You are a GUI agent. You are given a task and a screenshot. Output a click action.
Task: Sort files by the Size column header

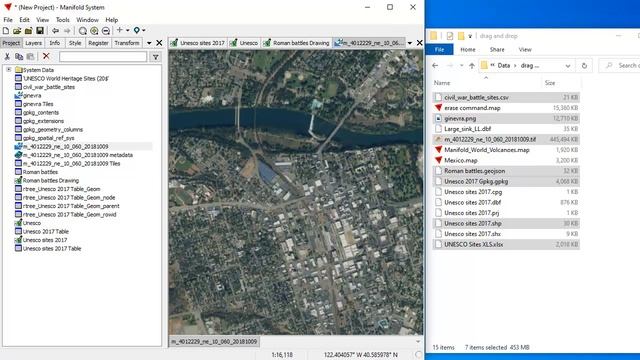click(550, 83)
